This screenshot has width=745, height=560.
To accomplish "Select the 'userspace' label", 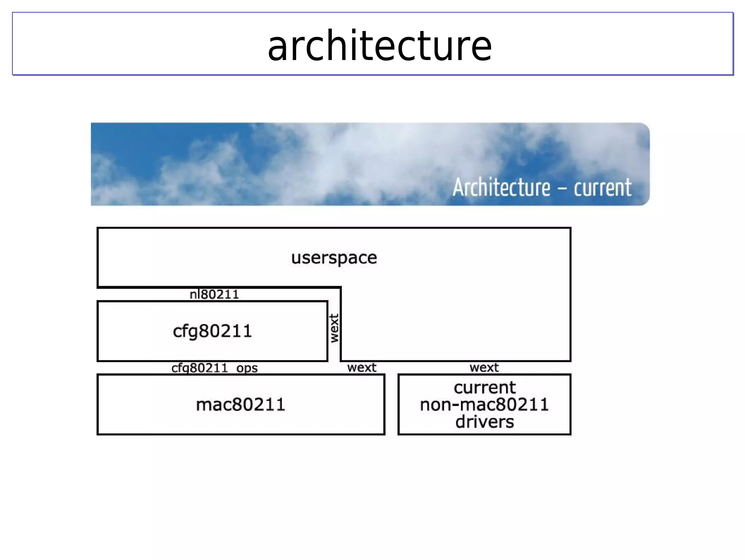I will point(334,258).
